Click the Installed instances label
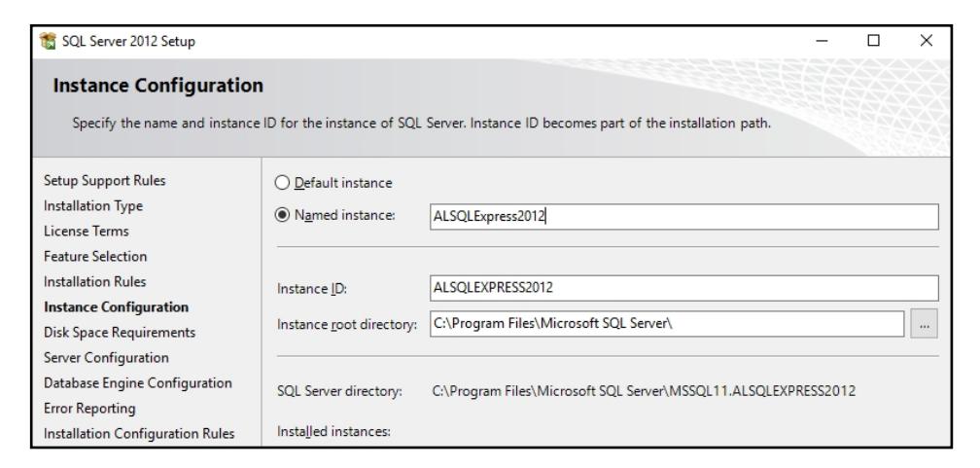The image size is (980, 468). click(x=333, y=432)
